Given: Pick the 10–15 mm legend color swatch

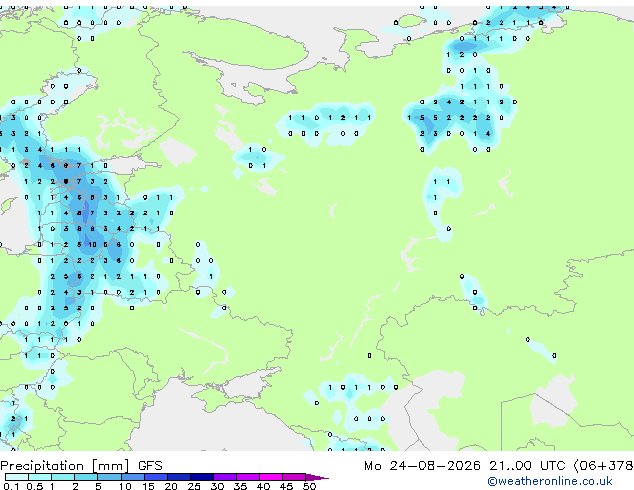Looking at the screenshot, I should [x=132, y=477].
